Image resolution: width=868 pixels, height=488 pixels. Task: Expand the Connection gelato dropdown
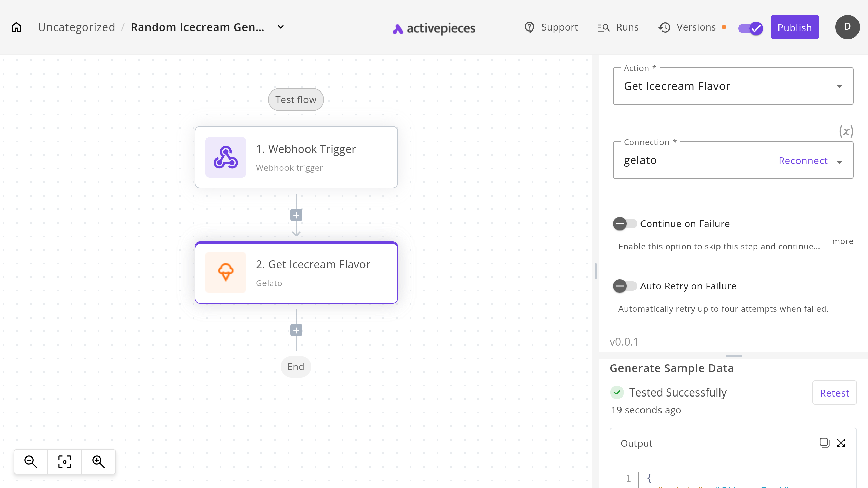(x=840, y=162)
